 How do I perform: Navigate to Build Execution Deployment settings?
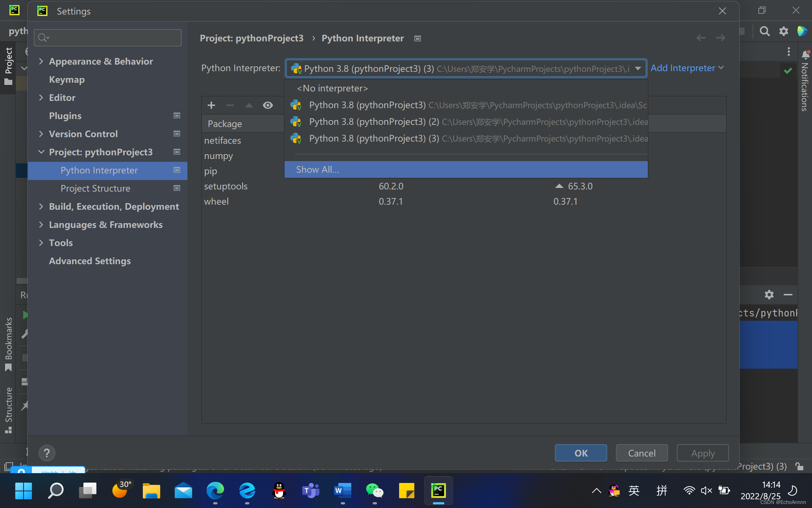pos(114,206)
